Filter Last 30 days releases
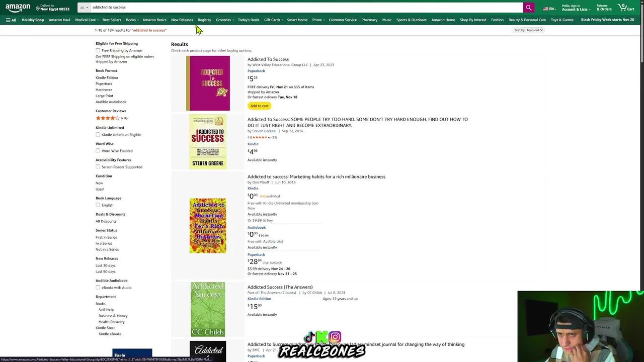The height and width of the screenshot is (362, 644). tap(106, 265)
